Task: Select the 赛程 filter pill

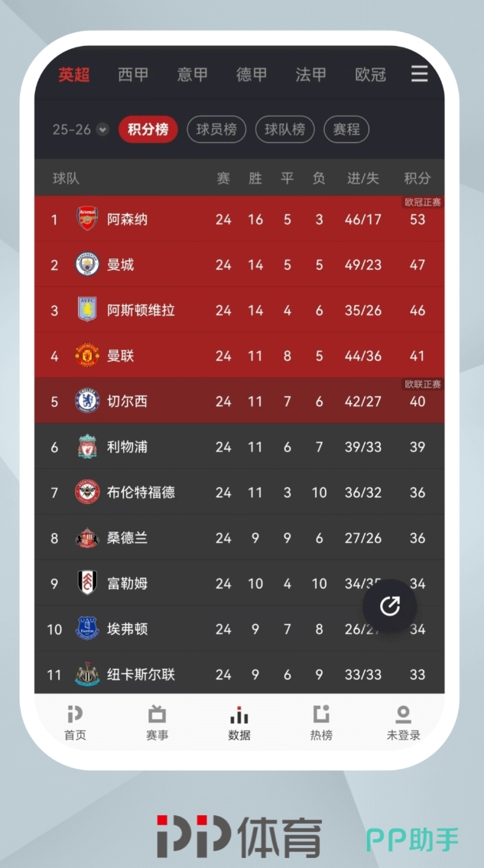Action: [346, 130]
